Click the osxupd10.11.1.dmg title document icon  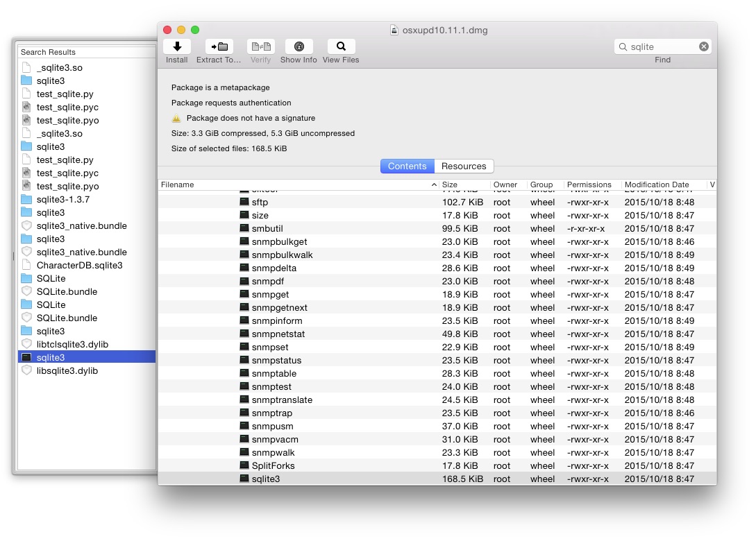coord(394,30)
